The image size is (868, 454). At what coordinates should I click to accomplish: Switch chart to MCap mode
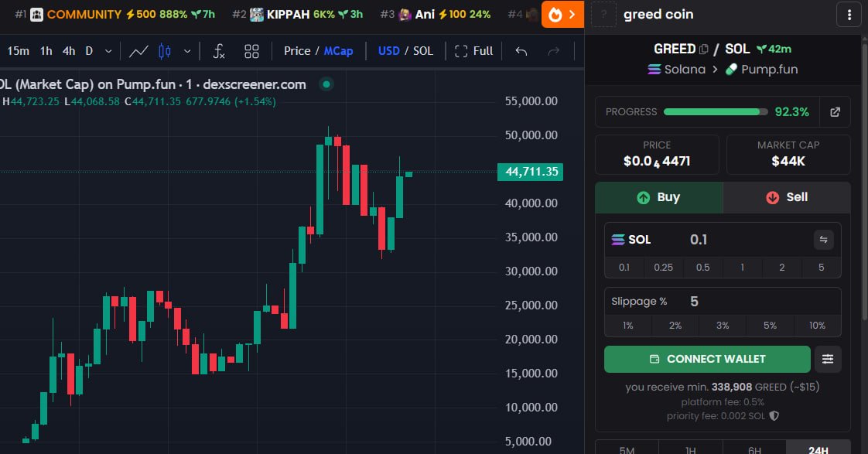(338, 51)
